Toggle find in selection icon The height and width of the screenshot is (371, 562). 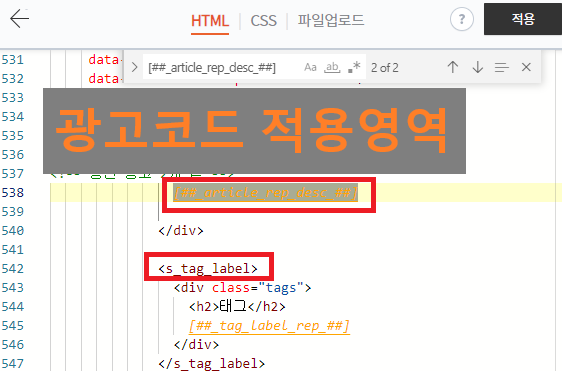coord(501,67)
